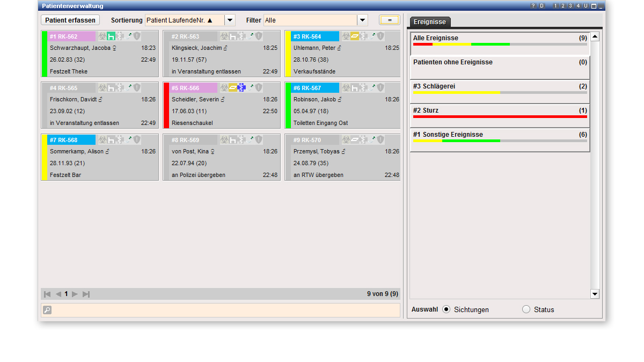Go to last page of patients
644x362 pixels.
coord(86,294)
